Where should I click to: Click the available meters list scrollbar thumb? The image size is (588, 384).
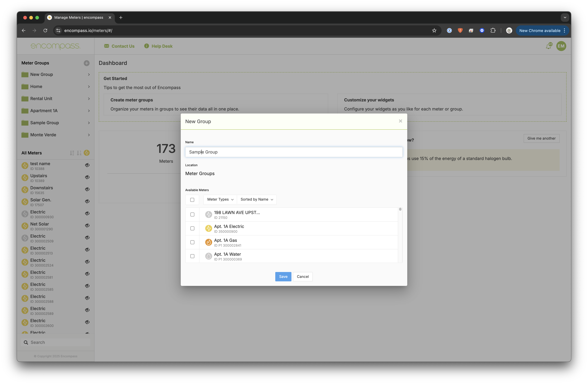click(400, 209)
